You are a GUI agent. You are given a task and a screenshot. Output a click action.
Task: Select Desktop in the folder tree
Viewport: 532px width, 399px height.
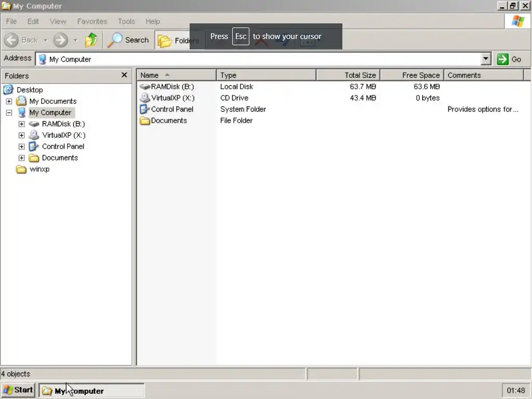coord(30,90)
